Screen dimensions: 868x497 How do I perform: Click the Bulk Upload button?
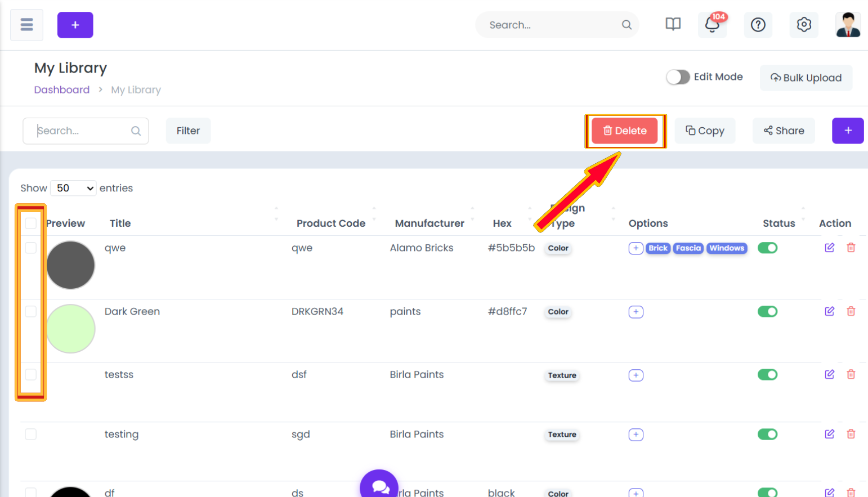coord(806,78)
